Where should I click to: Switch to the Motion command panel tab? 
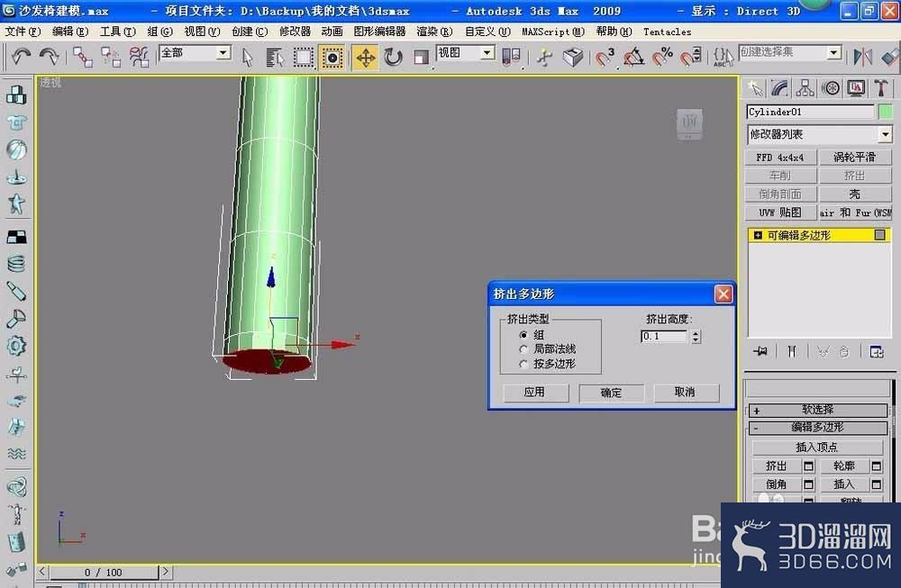pyautogui.click(x=831, y=88)
